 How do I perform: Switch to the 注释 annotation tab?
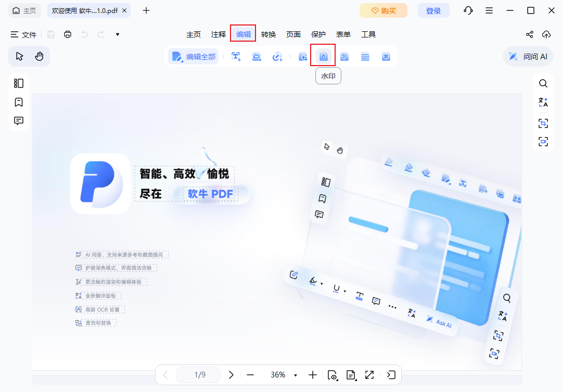coord(218,34)
